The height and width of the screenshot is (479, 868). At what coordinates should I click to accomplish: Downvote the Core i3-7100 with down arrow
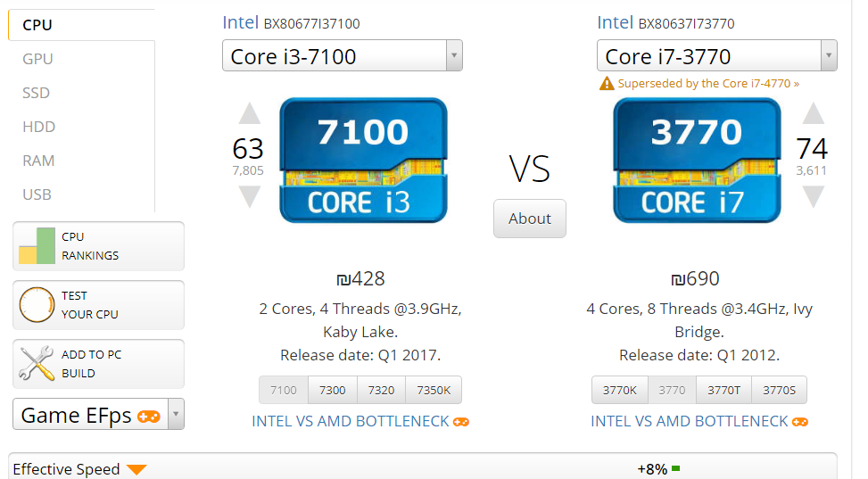tap(249, 197)
